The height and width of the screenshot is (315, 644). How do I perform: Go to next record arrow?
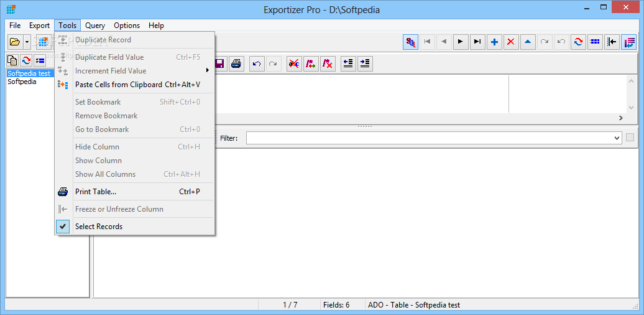click(x=461, y=42)
